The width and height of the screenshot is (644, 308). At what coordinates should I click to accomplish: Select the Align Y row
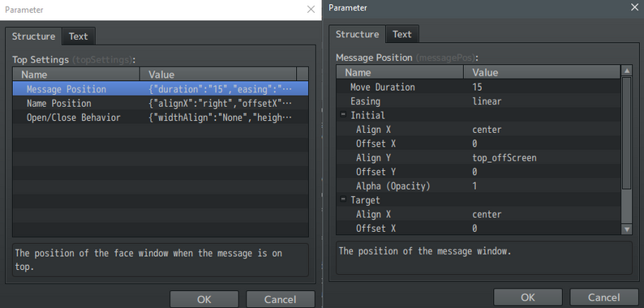[479, 158]
